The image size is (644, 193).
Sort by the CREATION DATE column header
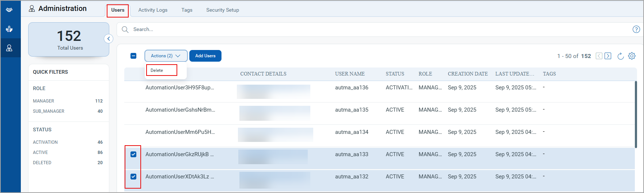(x=467, y=74)
